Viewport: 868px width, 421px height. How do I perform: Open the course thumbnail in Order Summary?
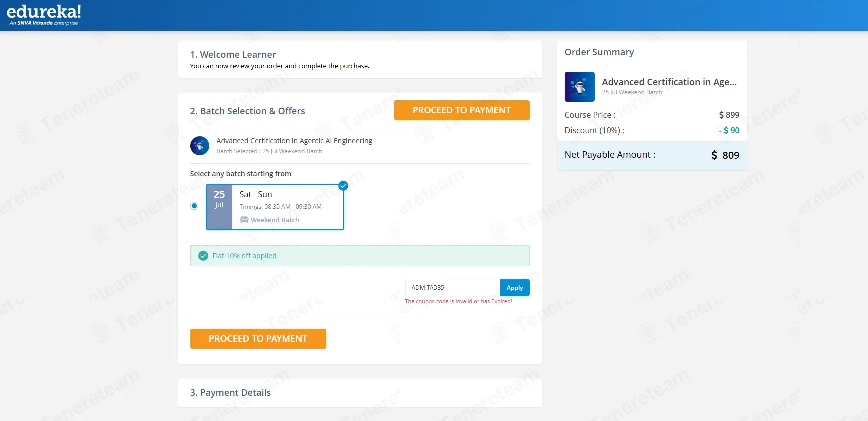coord(579,87)
